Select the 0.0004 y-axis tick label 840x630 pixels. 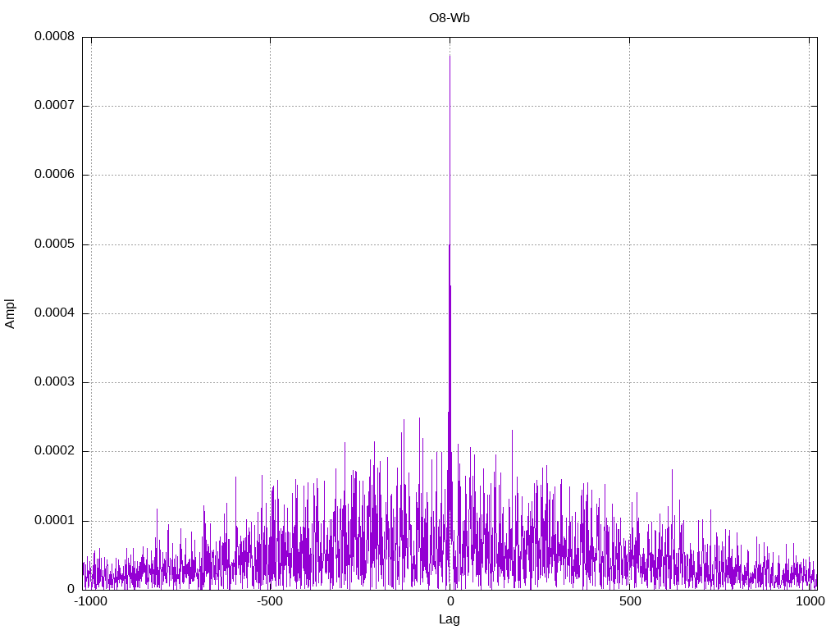coord(54,313)
